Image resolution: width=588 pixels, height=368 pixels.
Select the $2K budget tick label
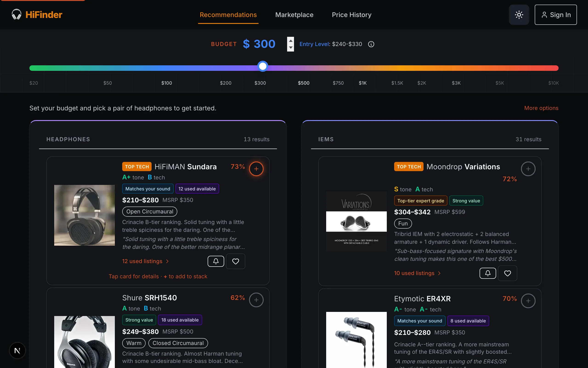pos(421,83)
